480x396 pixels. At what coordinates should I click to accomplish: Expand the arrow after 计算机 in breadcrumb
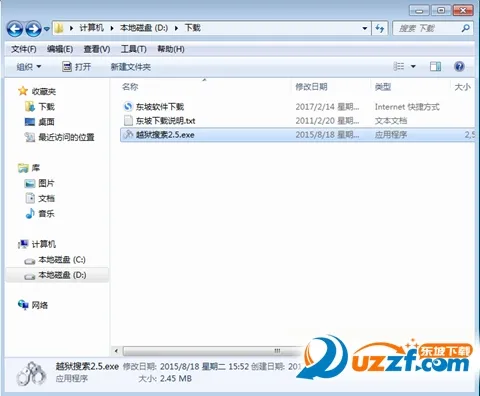tap(112, 28)
